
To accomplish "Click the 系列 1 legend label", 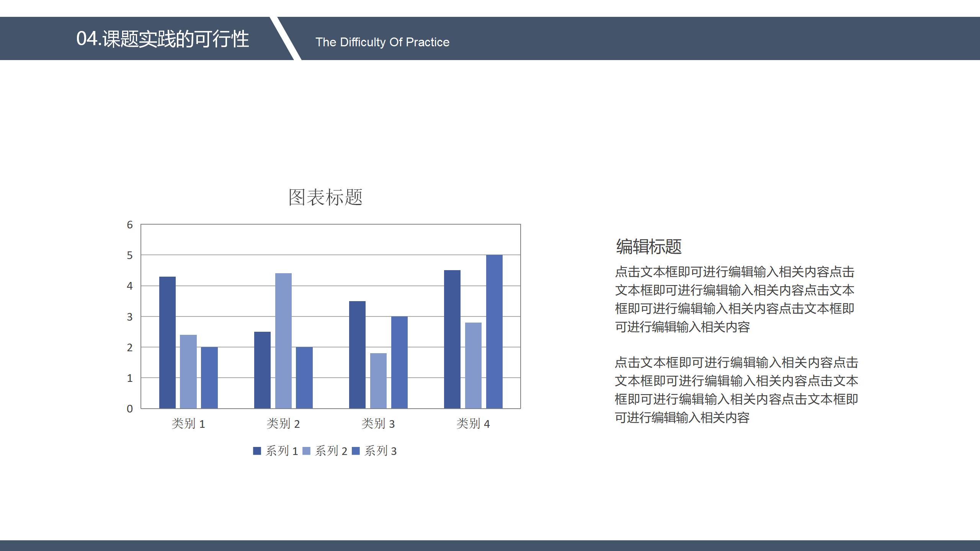I will 282,451.
